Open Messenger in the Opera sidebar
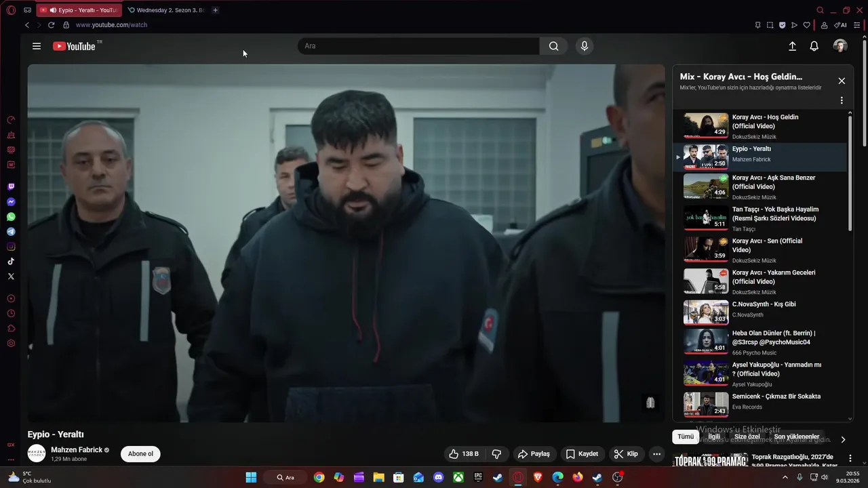 [x=11, y=202]
